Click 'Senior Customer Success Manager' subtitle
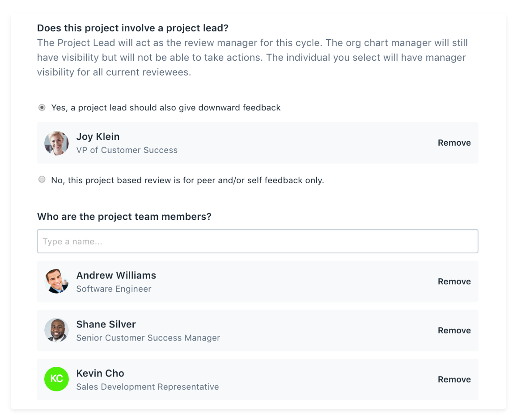The width and height of the screenshot is (517, 420). [x=148, y=338]
